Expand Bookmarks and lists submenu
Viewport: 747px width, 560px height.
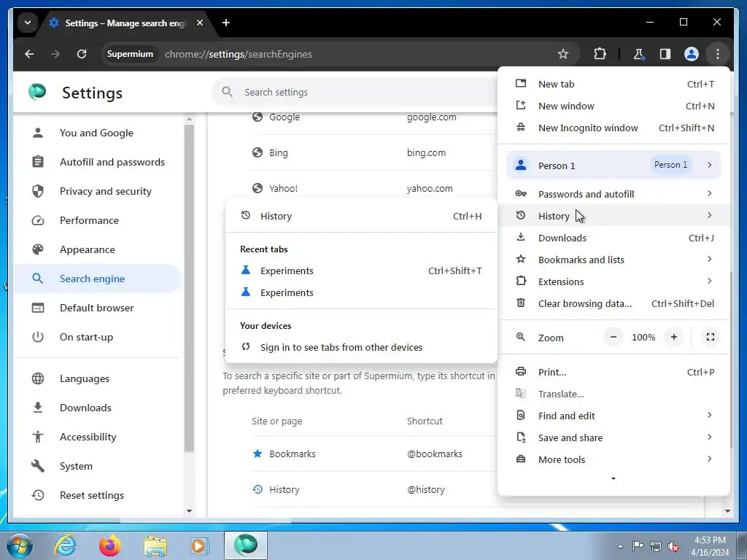coord(614,260)
